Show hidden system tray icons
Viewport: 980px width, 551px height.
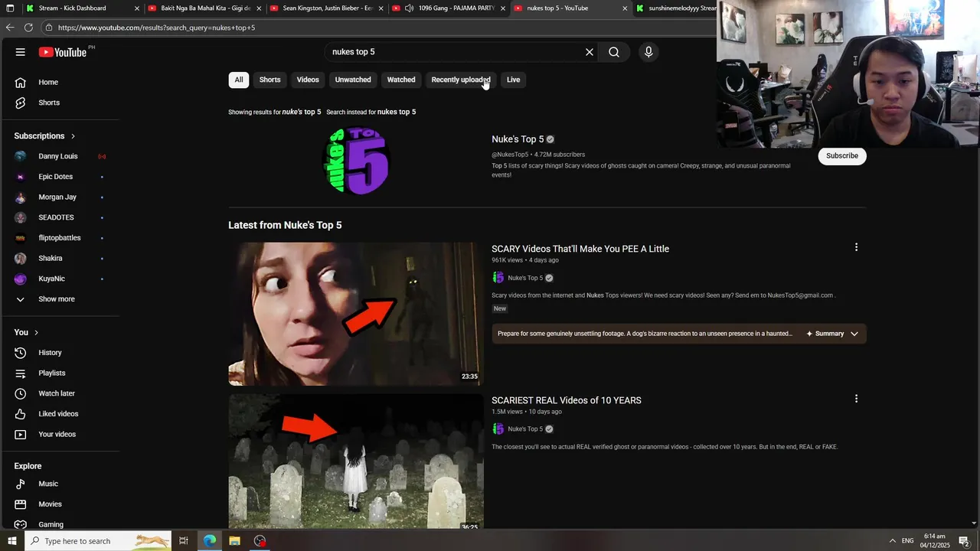pos(891,541)
